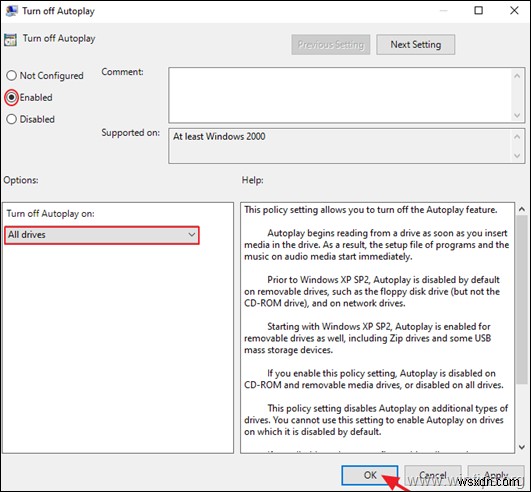Click the Help pane scroll down arrow
531x492 pixels.
click(522, 447)
